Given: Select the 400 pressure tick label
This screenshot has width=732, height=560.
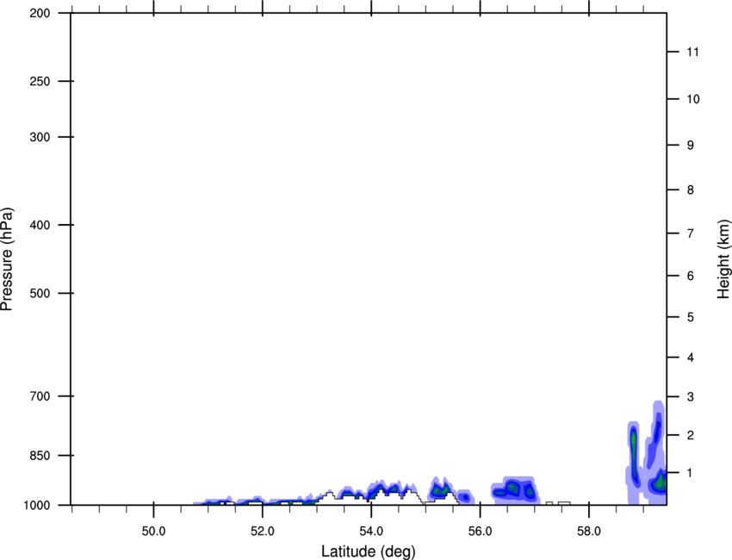Looking at the screenshot, I should 40,225.
